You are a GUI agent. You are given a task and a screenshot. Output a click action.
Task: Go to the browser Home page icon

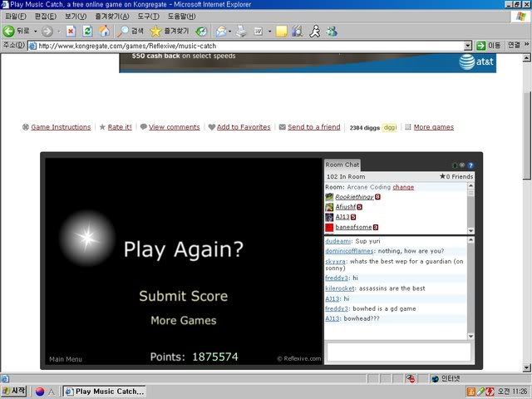click(104, 31)
